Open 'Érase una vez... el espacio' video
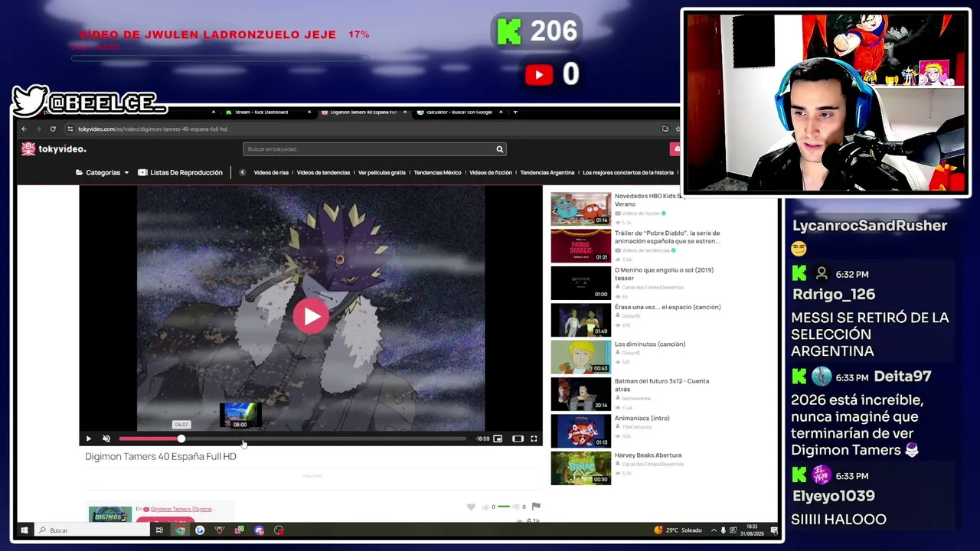 668,307
